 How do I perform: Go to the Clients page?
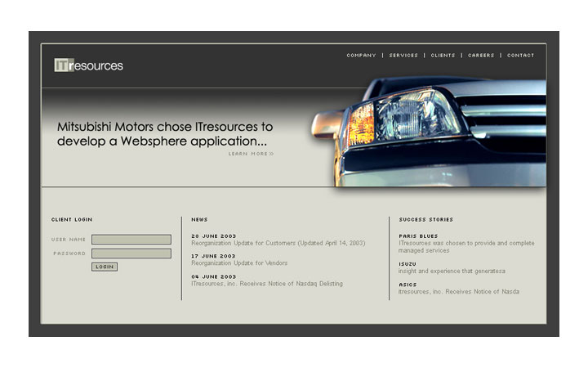(443, 56)
